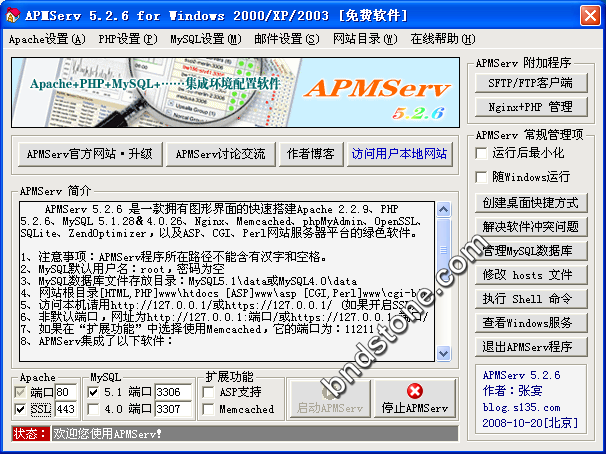Click 解决软件冲突问题 button
This screenshot has width=606, height=454.
click(531, 227)
